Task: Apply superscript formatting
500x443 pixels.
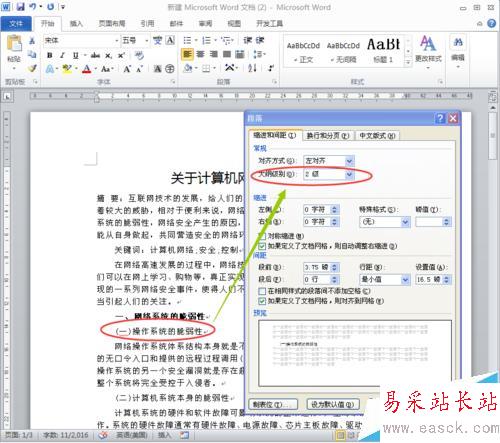Action: pyautogui.click(x=121, y=56)
